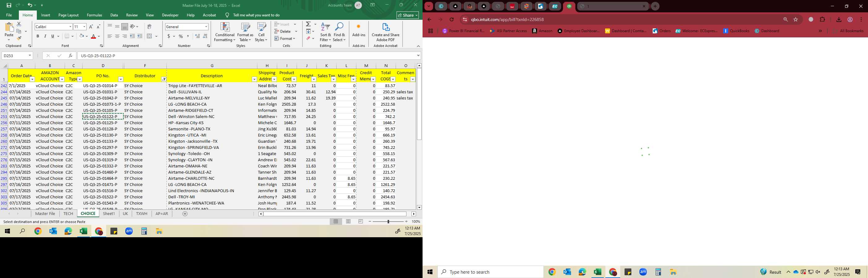Click the Save icon in Quick Access Toolbar

click(9, 5)
